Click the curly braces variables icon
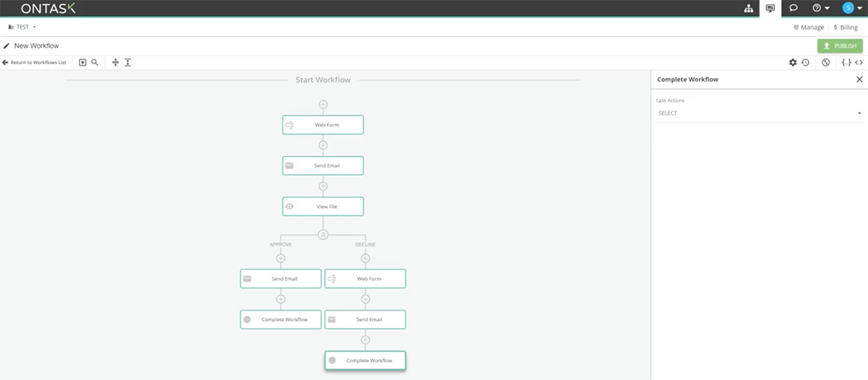This screenshot has width=868, height=380. [846, 63]
